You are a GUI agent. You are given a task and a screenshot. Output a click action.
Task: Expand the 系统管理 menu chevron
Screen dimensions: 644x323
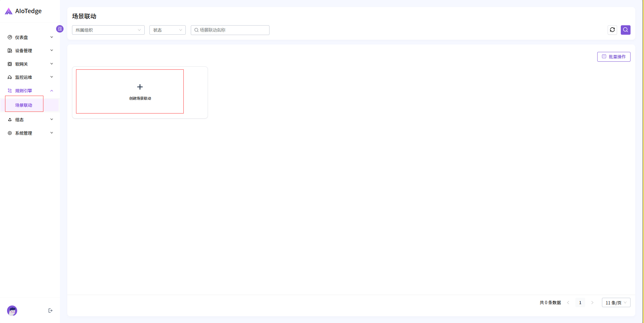pos(51,133)
